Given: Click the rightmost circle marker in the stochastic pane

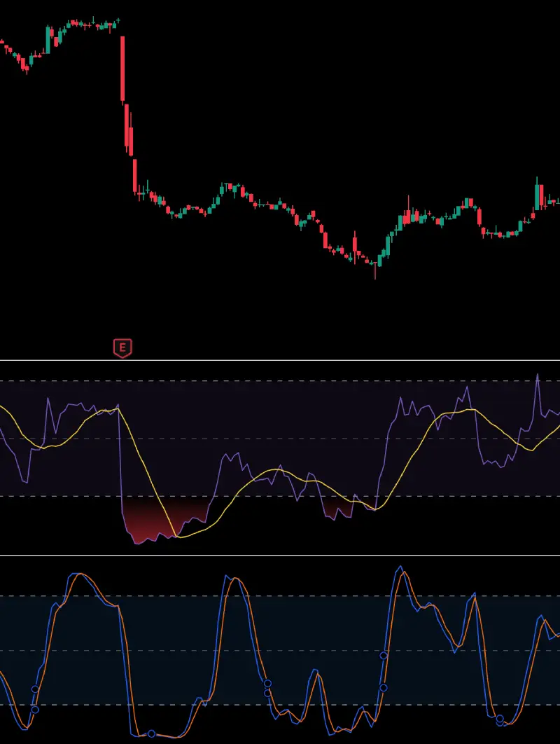Looking at the screenshot, I should (500, 718).
